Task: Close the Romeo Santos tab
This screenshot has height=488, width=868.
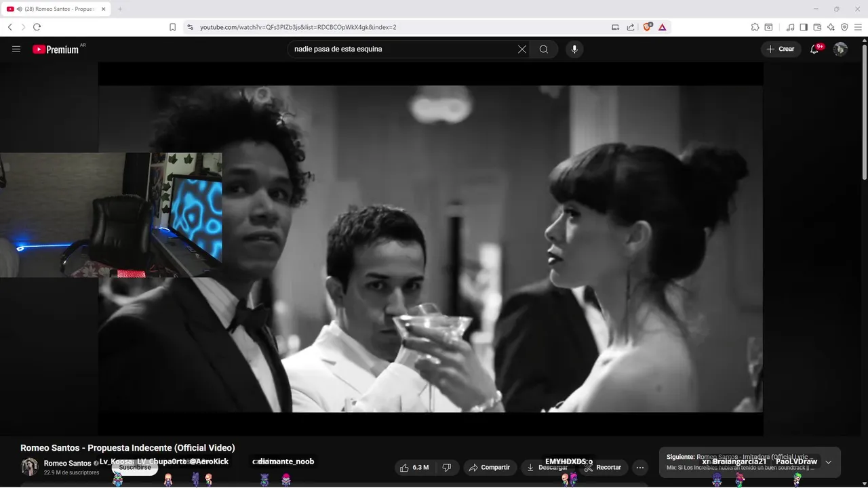Action: pos(104,9)
